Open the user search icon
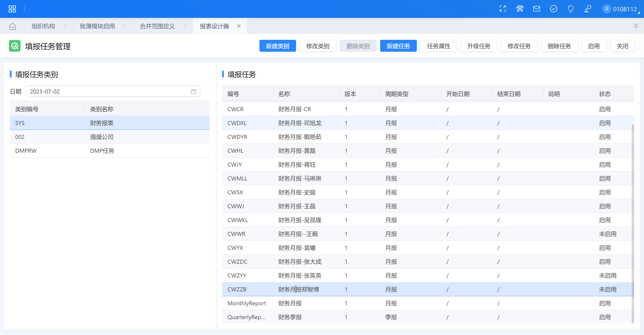The image size is (644, 335). pyautogui.click(x=587, y=9)
